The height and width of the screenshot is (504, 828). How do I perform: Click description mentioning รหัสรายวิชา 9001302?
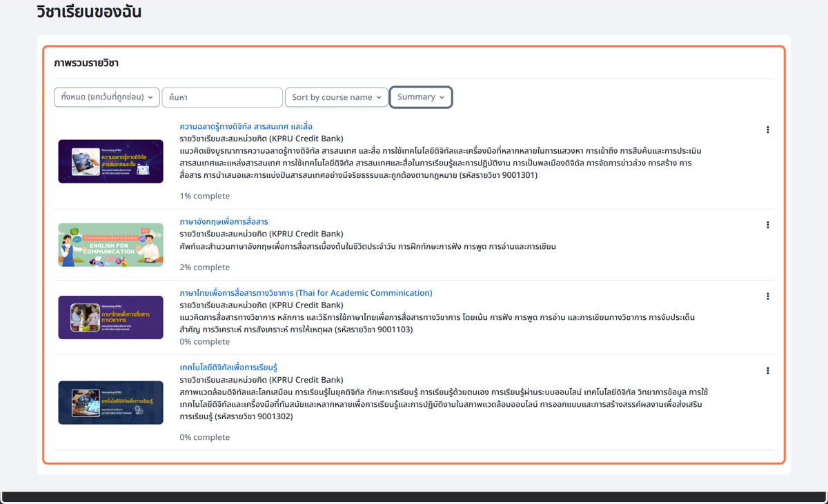(x=444, y=404)
